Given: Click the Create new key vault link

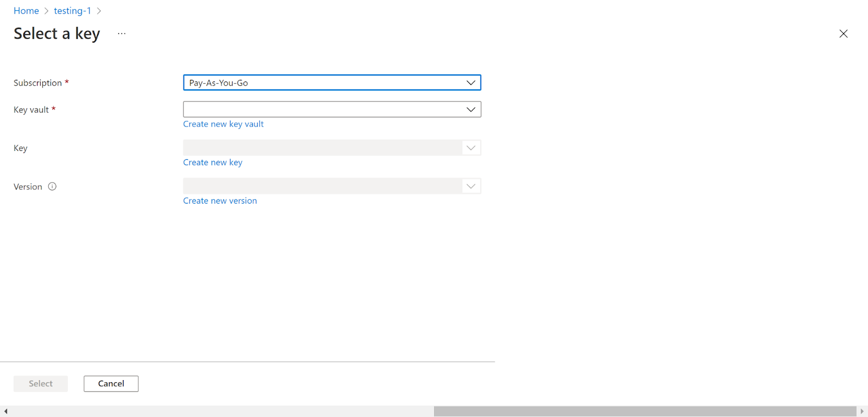Looking at the screenshot, I should coord(223,124).
